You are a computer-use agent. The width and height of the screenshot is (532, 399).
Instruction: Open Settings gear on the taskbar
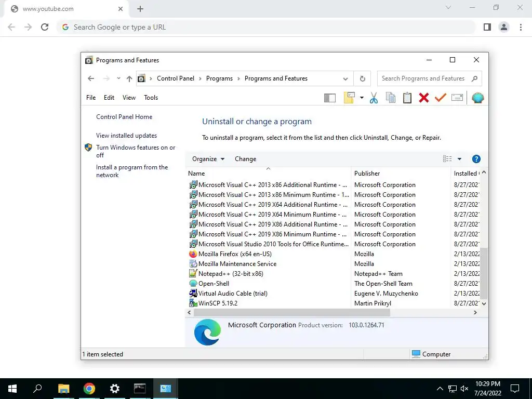[115, 389]
